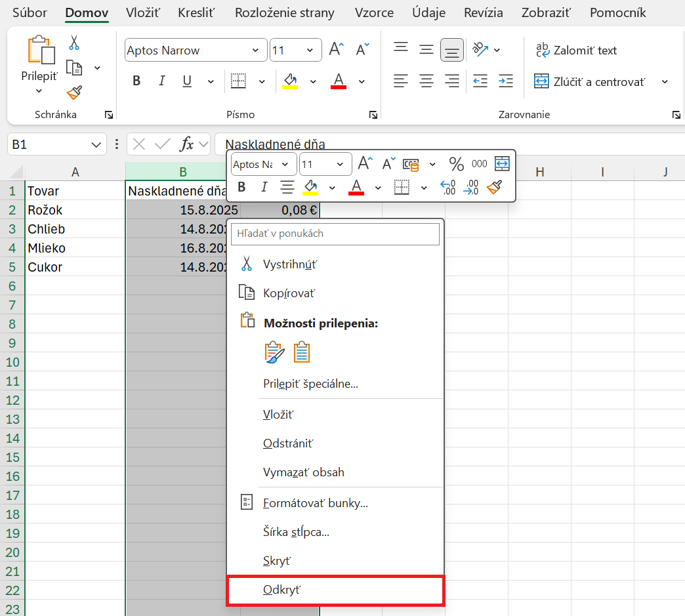Click Bold in the mini toolbar
Viewport: 685px width, 616px height.
click(x=241, y=187)
